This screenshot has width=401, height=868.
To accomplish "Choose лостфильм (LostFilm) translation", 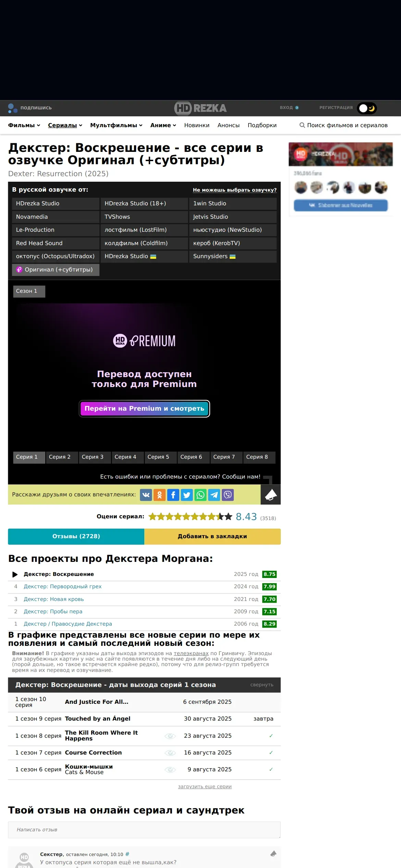I will pos(144,230).
